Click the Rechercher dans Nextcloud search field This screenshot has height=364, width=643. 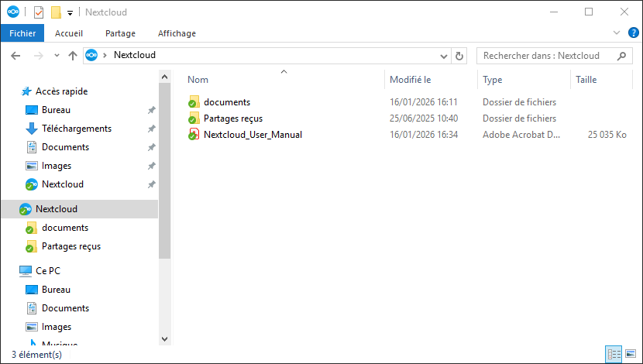546,56
